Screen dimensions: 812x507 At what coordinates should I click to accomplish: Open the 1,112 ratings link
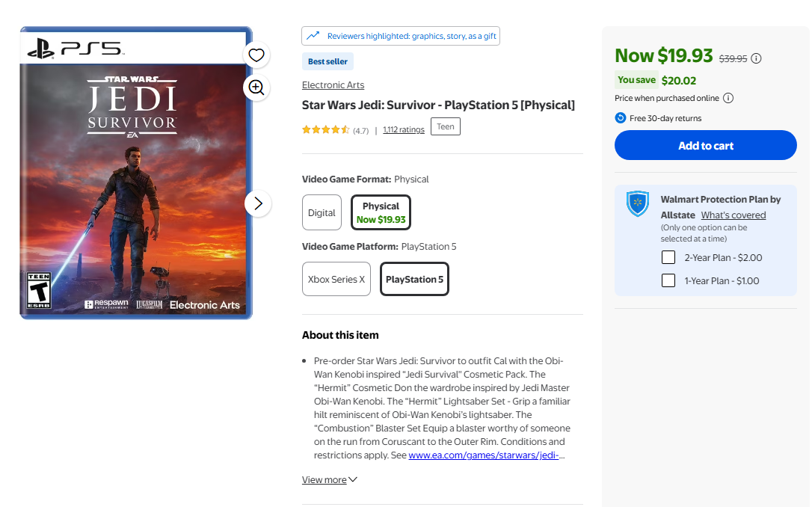(404, 129)
